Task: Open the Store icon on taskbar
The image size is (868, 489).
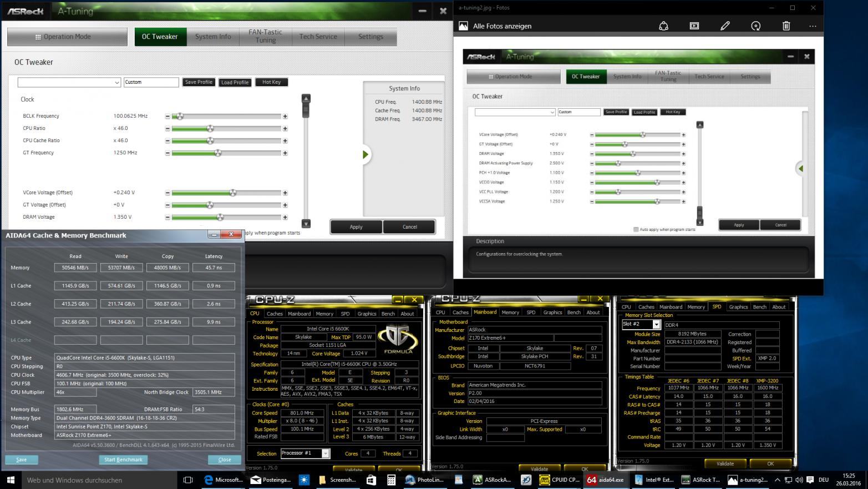Action: [371, 480]
